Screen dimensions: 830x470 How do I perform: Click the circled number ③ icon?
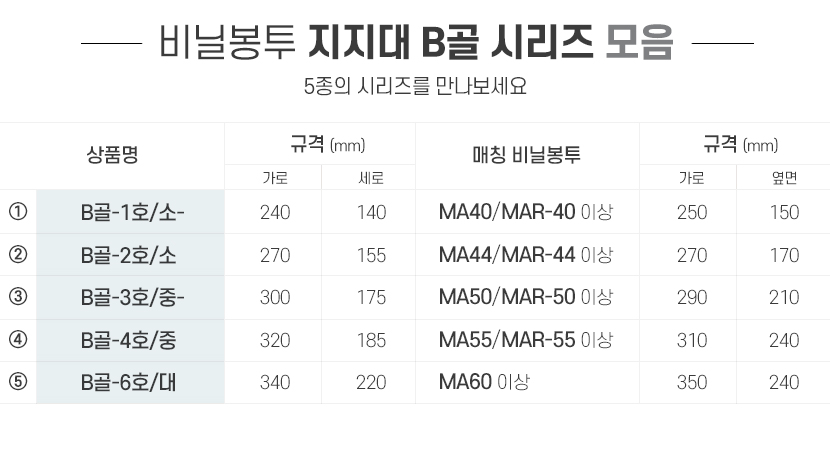18,296
